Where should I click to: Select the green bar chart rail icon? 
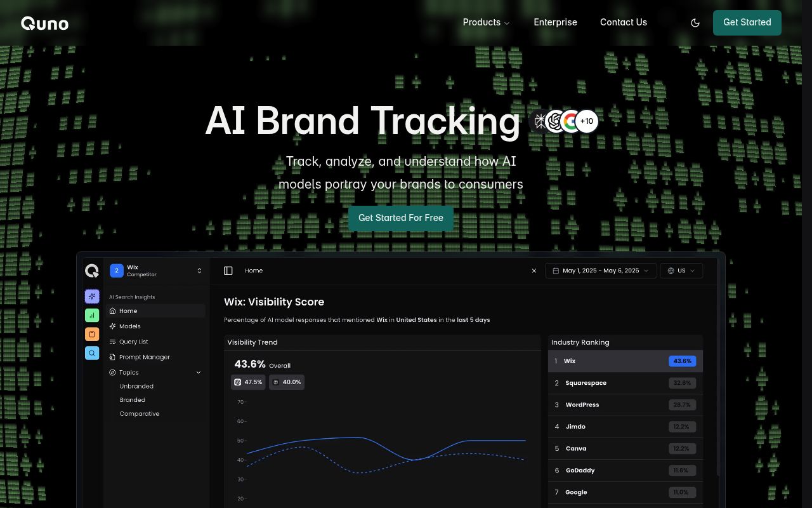(92, 315)
